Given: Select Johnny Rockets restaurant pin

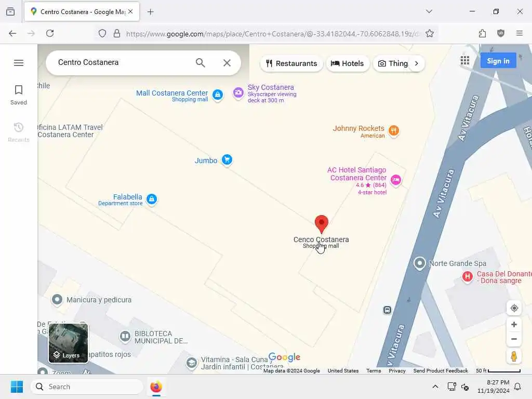Looking at the screenshot, I should 394,130.
